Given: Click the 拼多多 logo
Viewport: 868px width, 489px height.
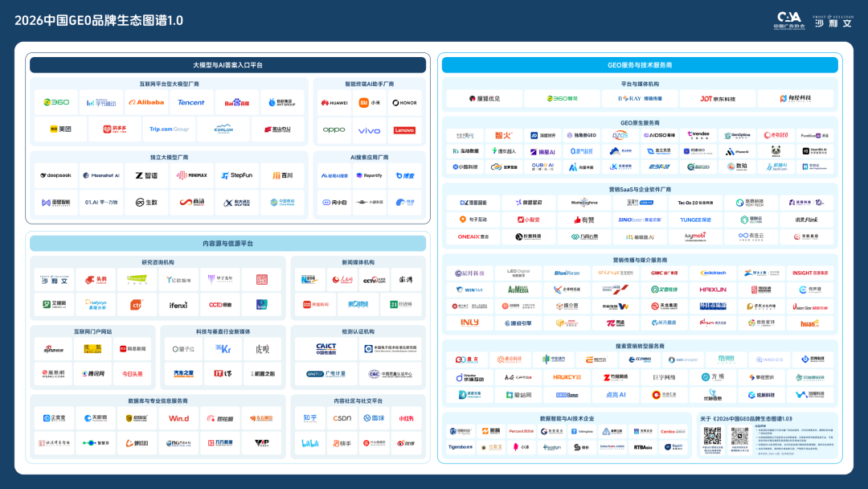Looking at the screenshot, I should [115, 129].
